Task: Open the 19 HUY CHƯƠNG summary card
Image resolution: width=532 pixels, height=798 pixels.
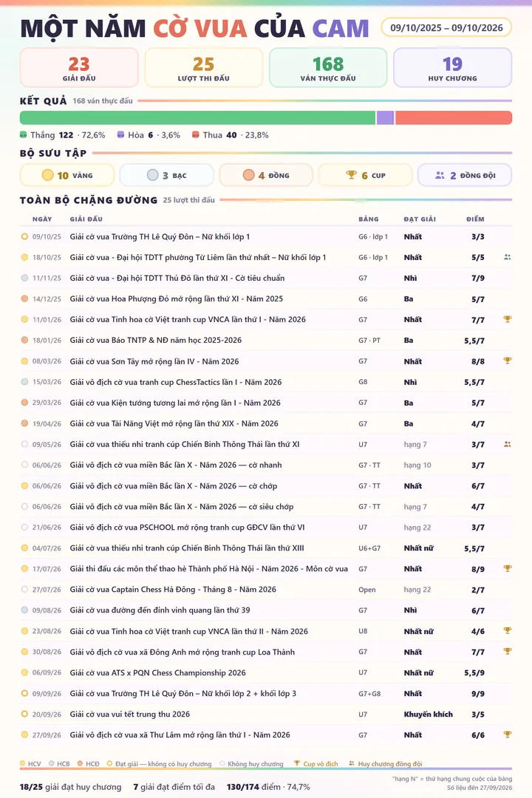Action: [x=453, y=68]
